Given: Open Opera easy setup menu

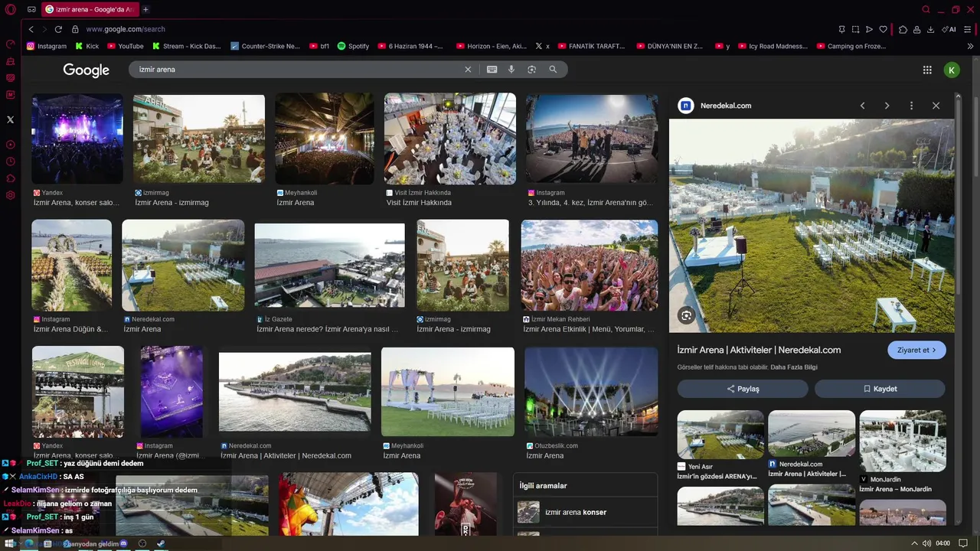Looking at the screenshot, I should tap(968, 29).
